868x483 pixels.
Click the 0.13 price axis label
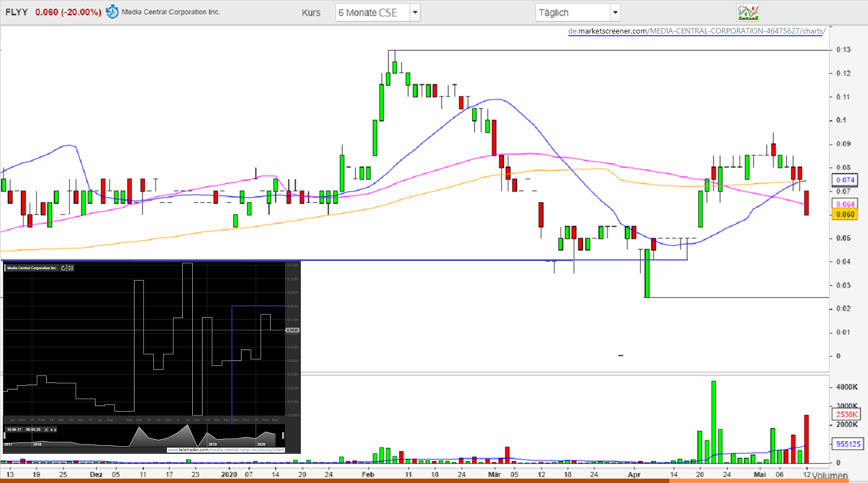tap(843, 49)
